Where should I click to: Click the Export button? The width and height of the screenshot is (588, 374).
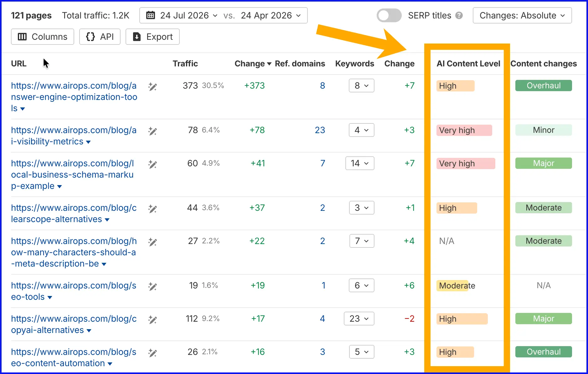152,37
